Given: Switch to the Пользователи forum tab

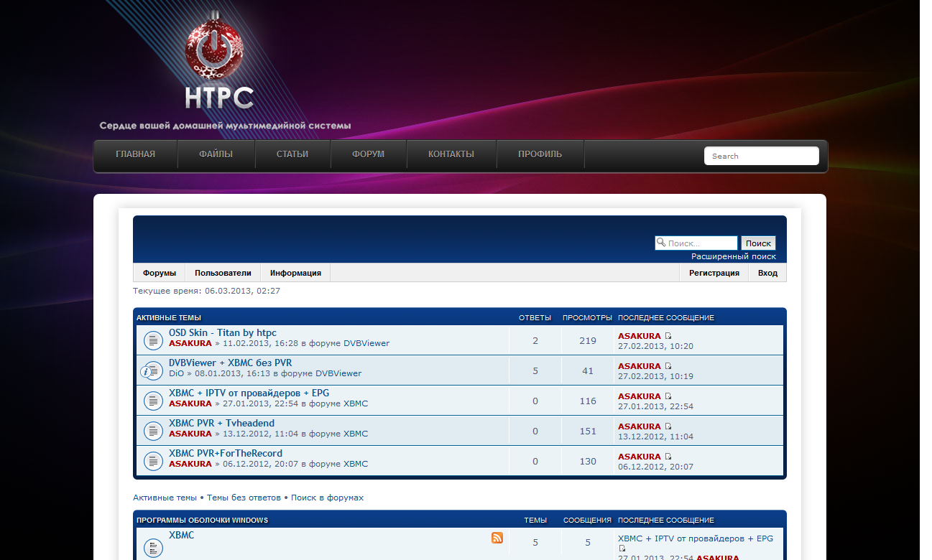Looking at the screenshot, I should 223,273.
